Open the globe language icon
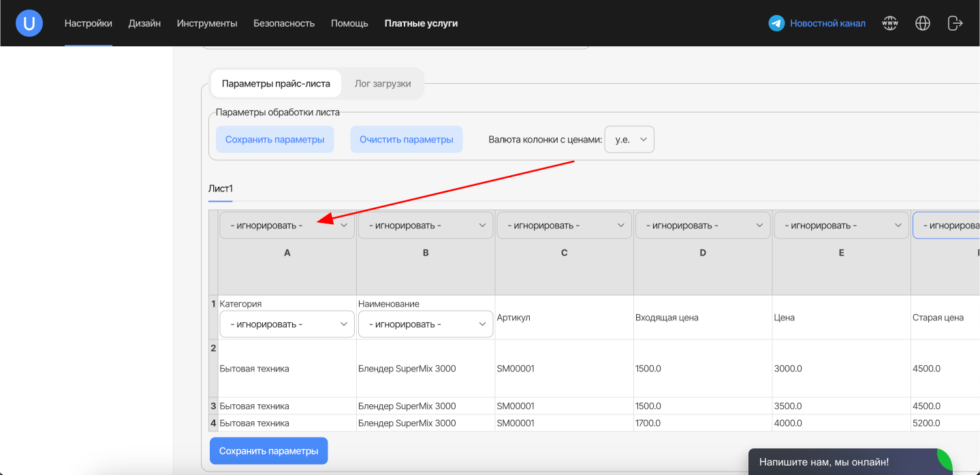Screen dimensions: 980x475 [923, 23]
